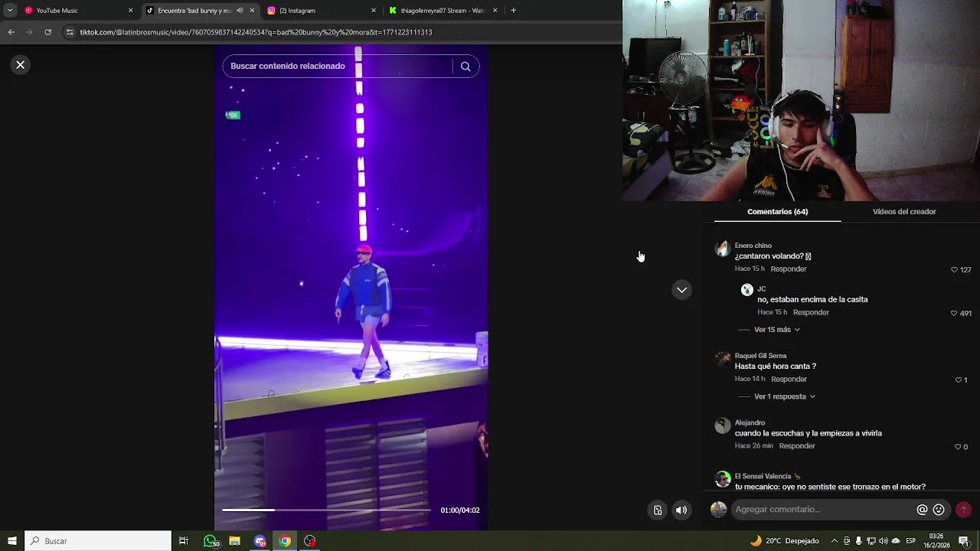Close the Instagram tab
The image size is (980, 551).
[374, 11]
